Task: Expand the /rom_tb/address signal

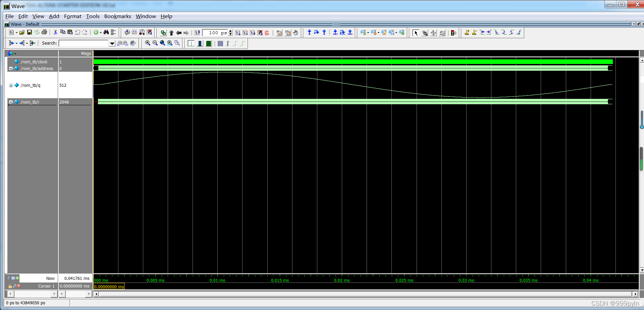Action: click(11, 68)
